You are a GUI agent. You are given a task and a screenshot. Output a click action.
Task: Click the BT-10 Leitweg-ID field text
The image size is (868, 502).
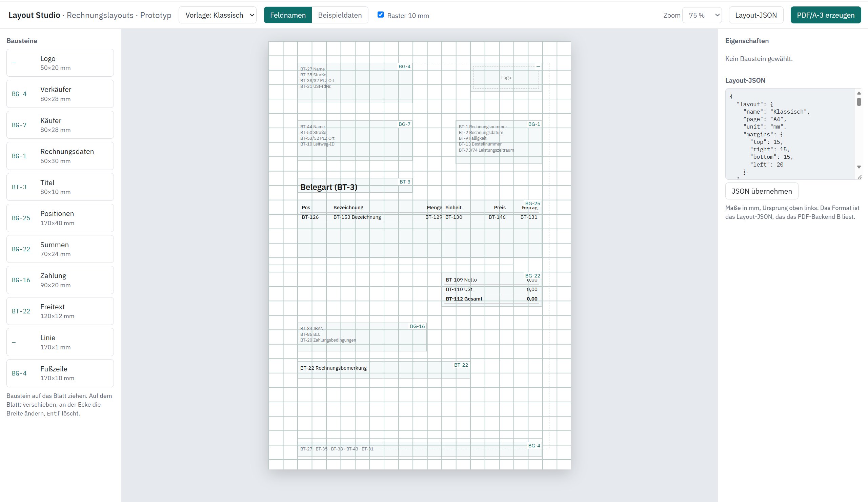tap(317, 144)
